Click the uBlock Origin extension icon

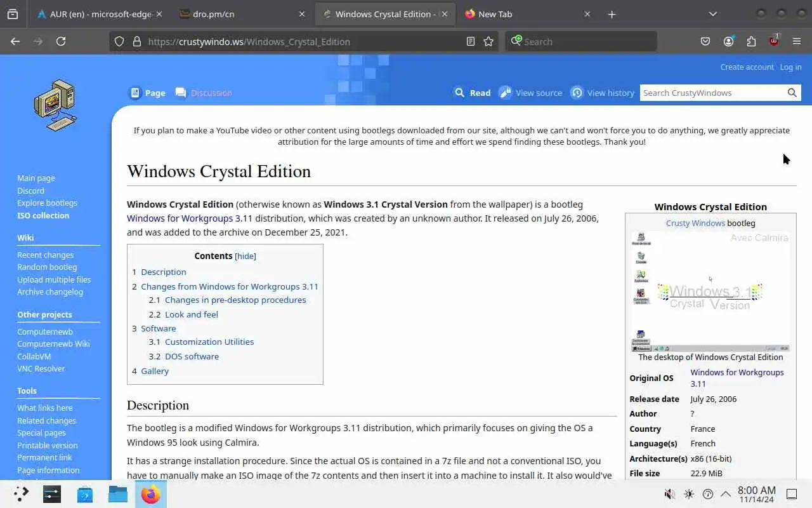pos(774,41)
